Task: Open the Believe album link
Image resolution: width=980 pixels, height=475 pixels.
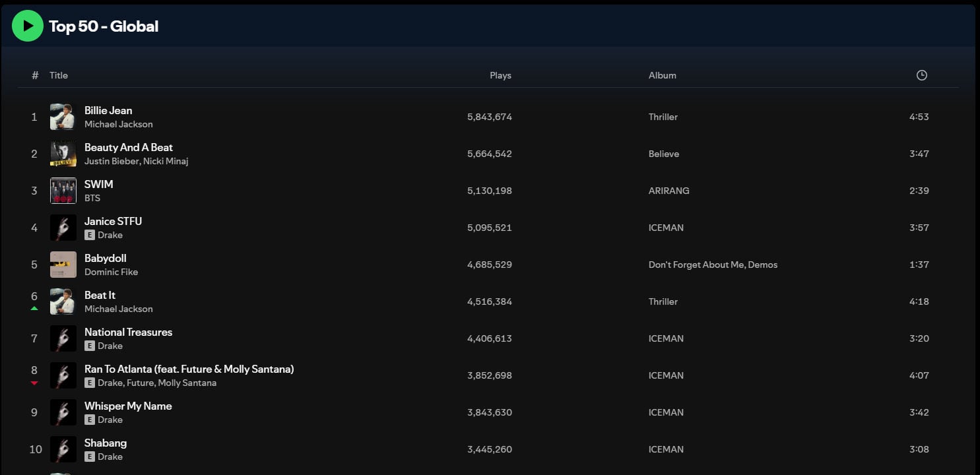Action: point(664,154)
